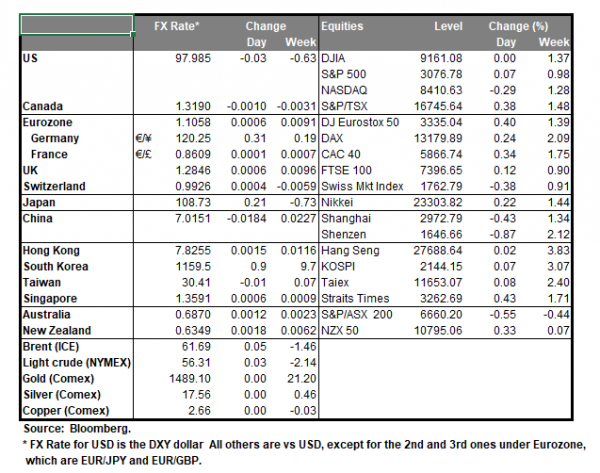Select the Change (%) header cell
This screenshot has height=473, width=600.
click(x=521, y=24)
